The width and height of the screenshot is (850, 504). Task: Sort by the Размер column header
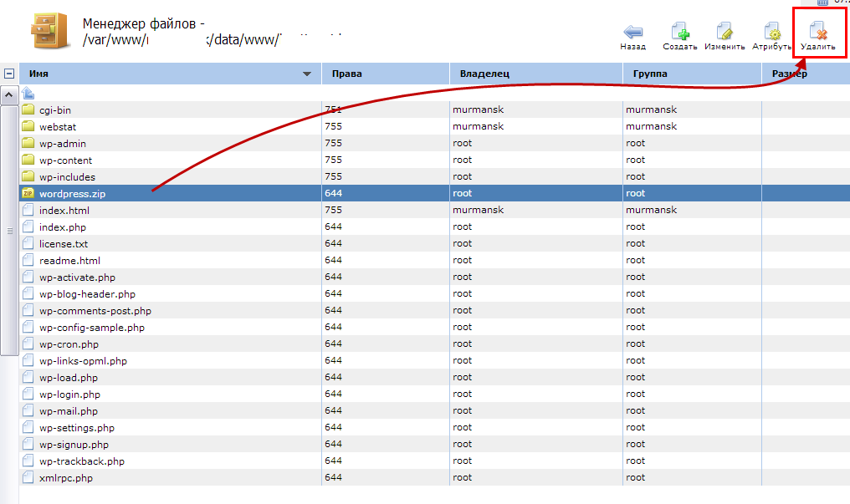806,74
